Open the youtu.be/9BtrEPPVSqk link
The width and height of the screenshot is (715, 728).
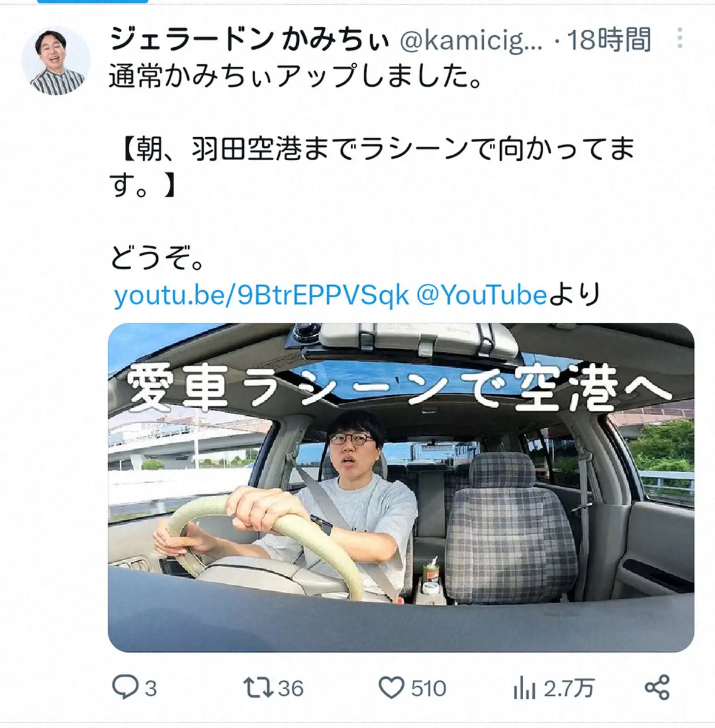pyautogui.click(x=262, y=295)
